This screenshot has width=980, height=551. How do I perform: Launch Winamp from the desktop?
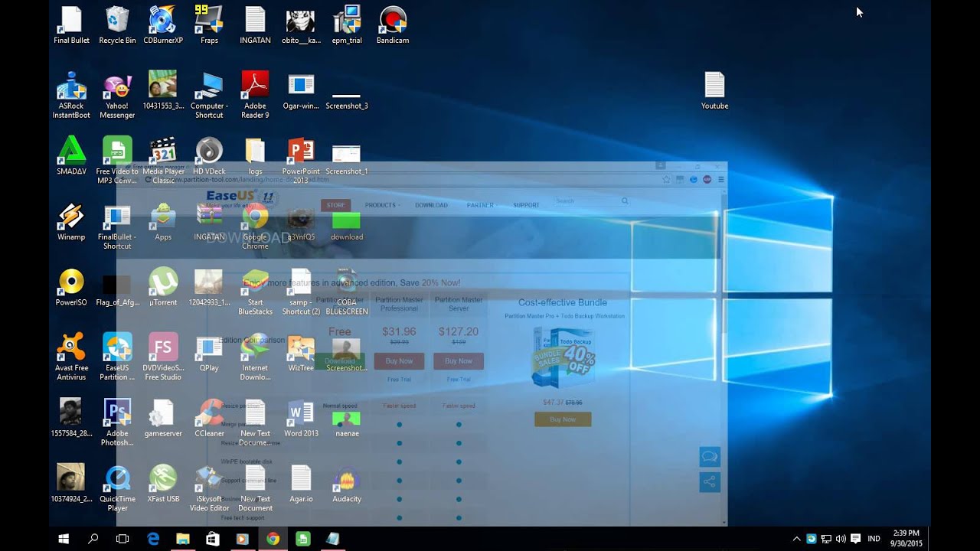coord(71,222)
